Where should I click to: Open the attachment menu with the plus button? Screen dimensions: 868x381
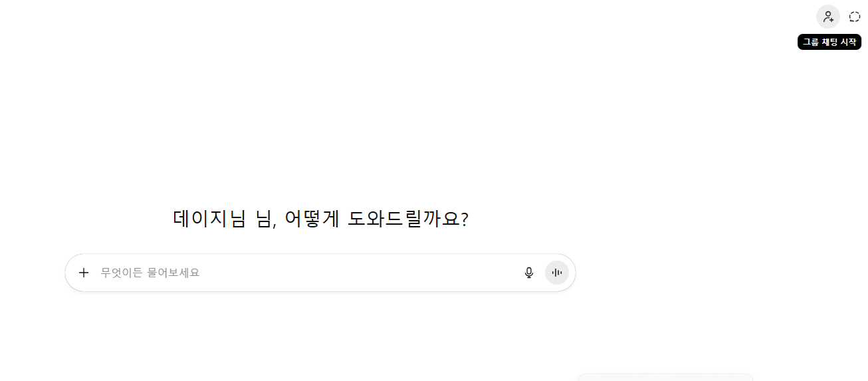click(x=84, y=273)
